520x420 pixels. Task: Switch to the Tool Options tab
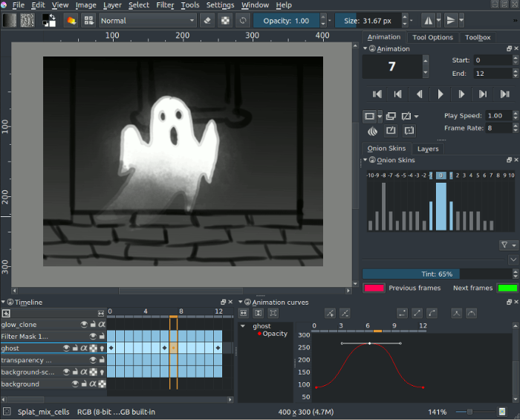[432, 37]
